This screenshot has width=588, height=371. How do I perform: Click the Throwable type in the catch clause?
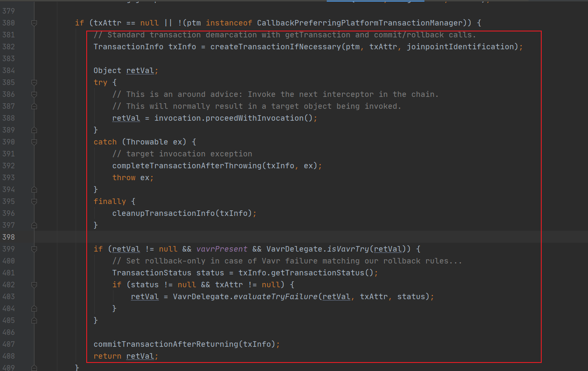147,142
